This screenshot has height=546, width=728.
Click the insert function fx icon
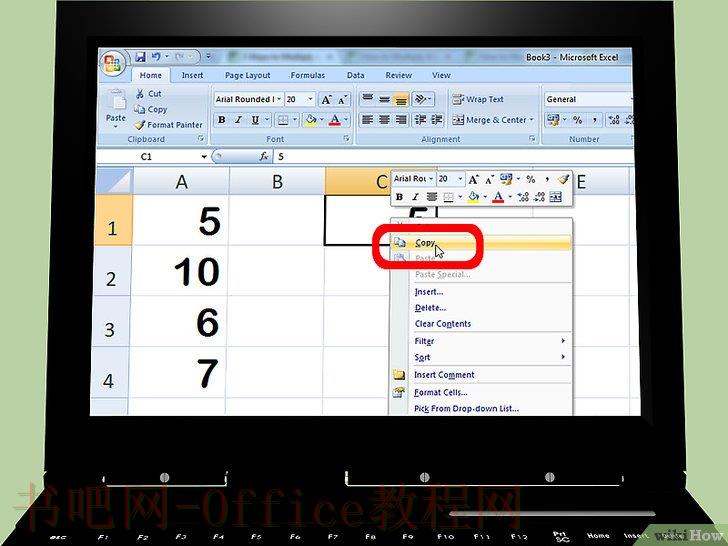point(264,156)
